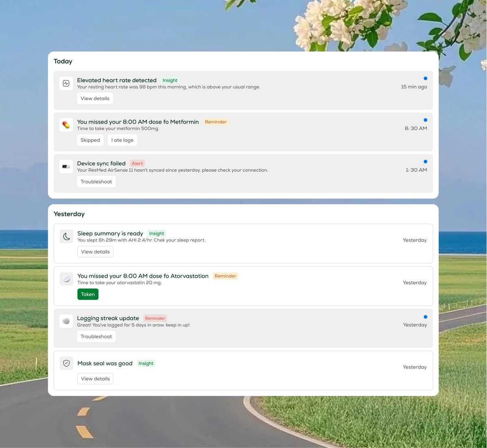Click unread dot on Metformin reminder

(x=425, y=120)
